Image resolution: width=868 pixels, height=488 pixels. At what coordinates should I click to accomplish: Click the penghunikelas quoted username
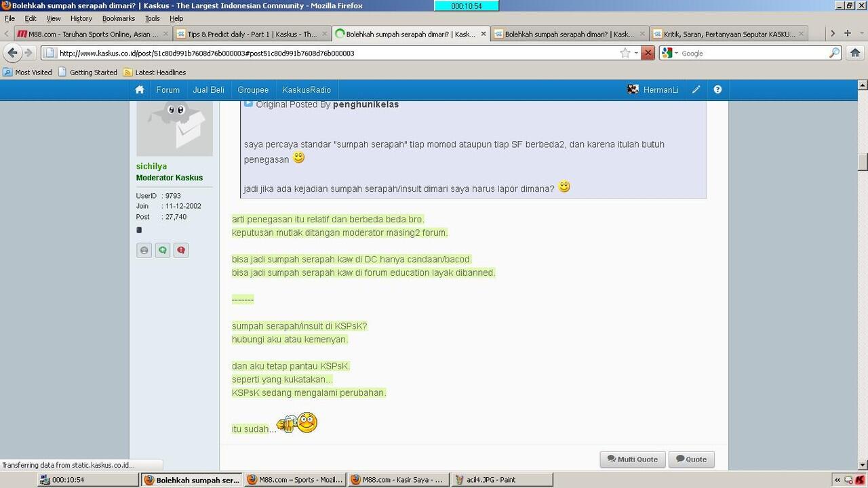tap(366, 104)
